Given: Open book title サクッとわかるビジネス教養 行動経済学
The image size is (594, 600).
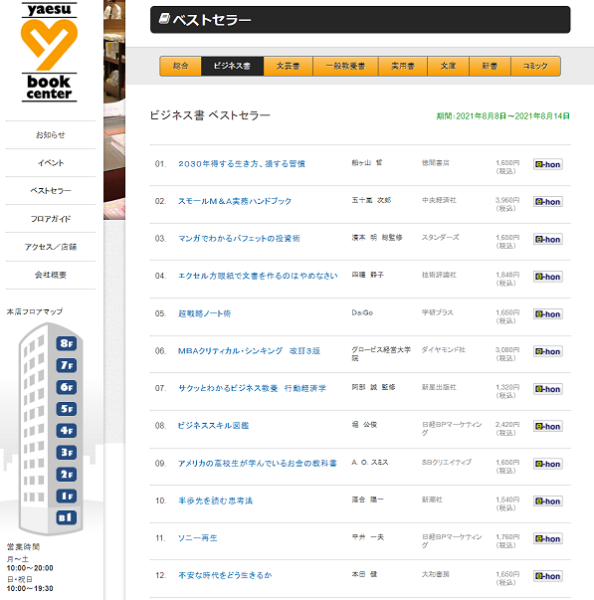Looking at the screenshot, I should coord(252,388).
